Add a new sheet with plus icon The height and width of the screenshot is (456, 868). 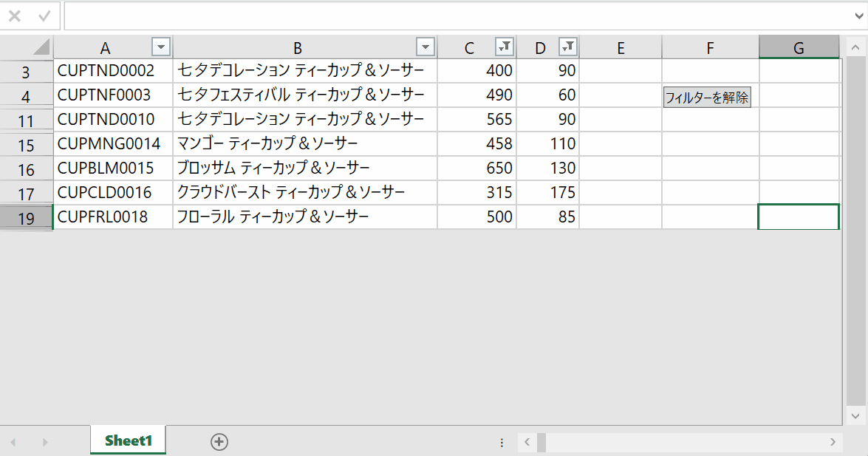pyautogui.click(x=219, y=442)
